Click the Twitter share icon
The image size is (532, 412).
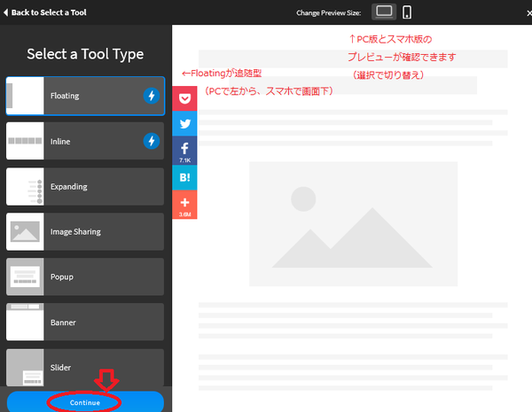point(184,124)
